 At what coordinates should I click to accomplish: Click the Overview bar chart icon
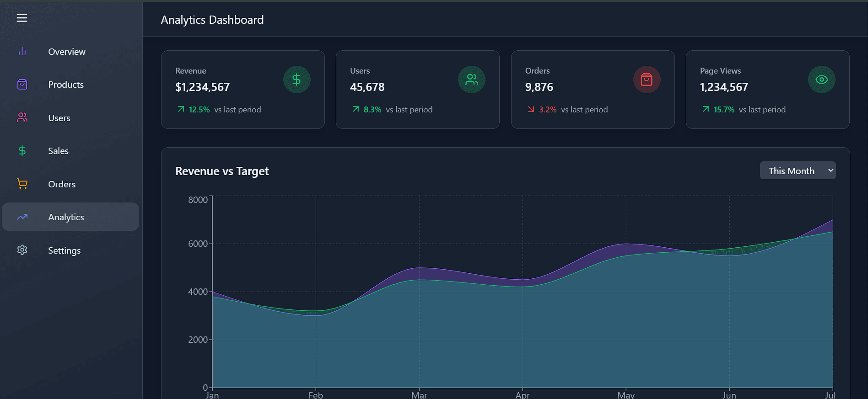(x=22, y=51)
